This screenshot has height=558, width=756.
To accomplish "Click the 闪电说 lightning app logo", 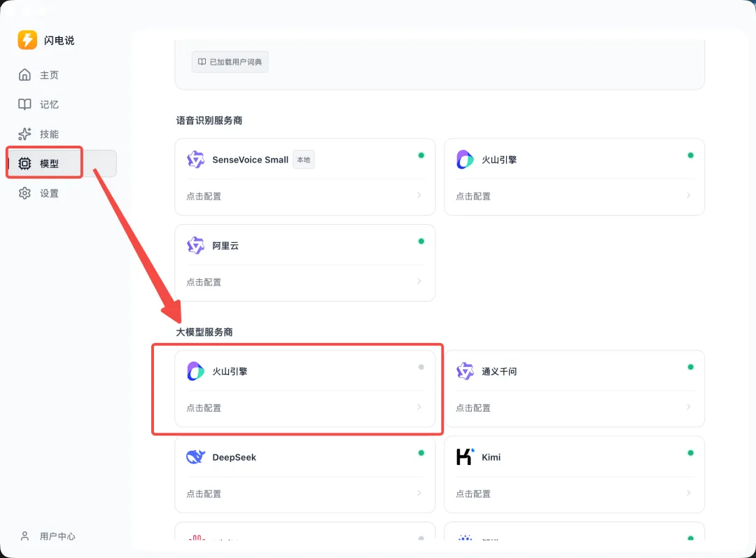I will 27,40.
